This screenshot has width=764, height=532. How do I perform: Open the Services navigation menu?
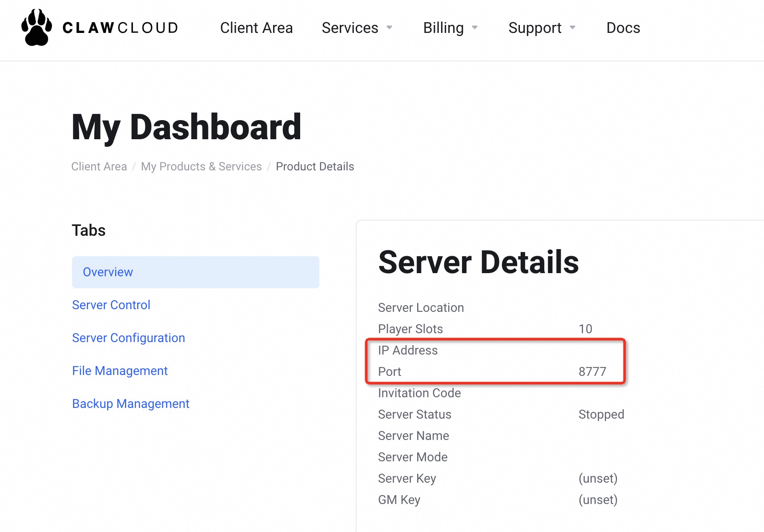coord(350,28)
